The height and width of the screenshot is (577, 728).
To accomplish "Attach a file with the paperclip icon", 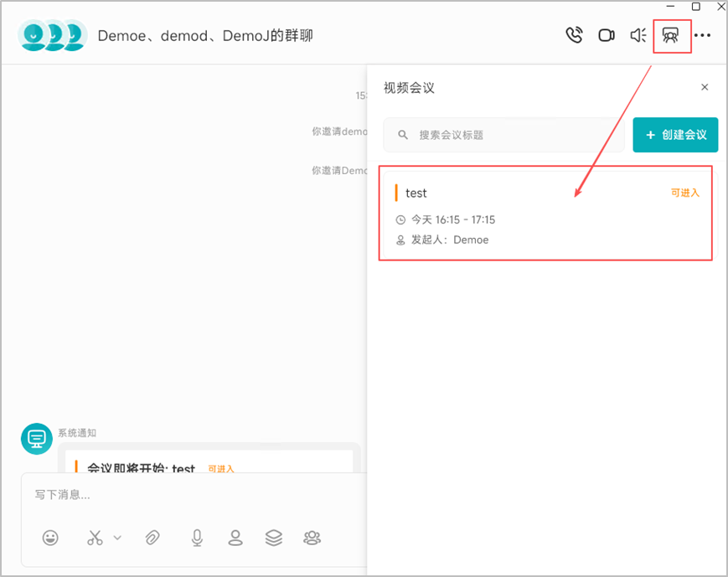I will coord(152,538).
